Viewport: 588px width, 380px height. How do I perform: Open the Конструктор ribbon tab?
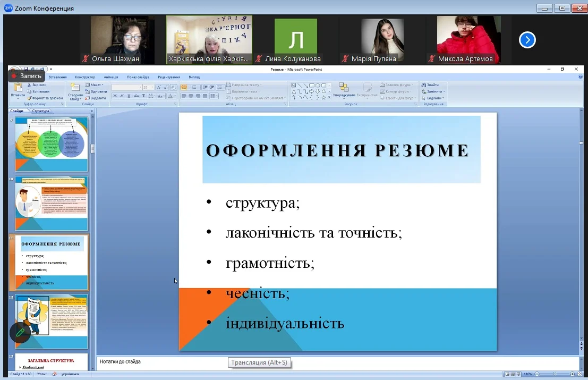pos(85,77)
